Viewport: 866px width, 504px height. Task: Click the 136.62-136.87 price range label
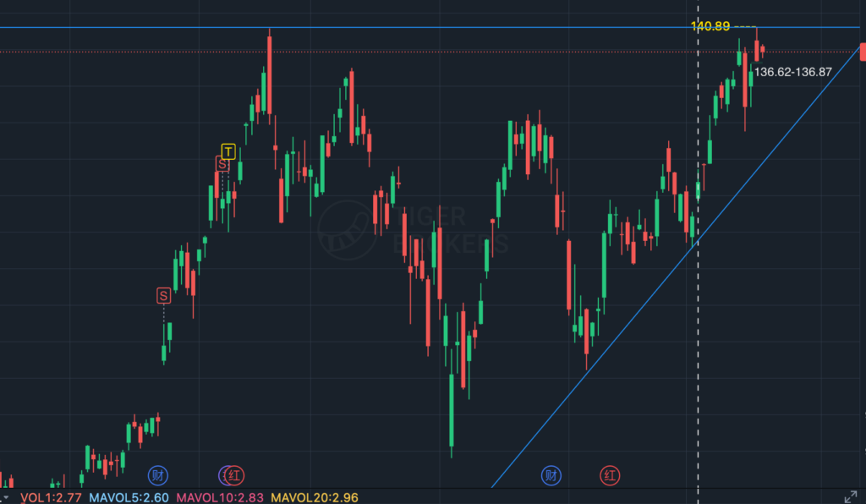pos(792,73)
